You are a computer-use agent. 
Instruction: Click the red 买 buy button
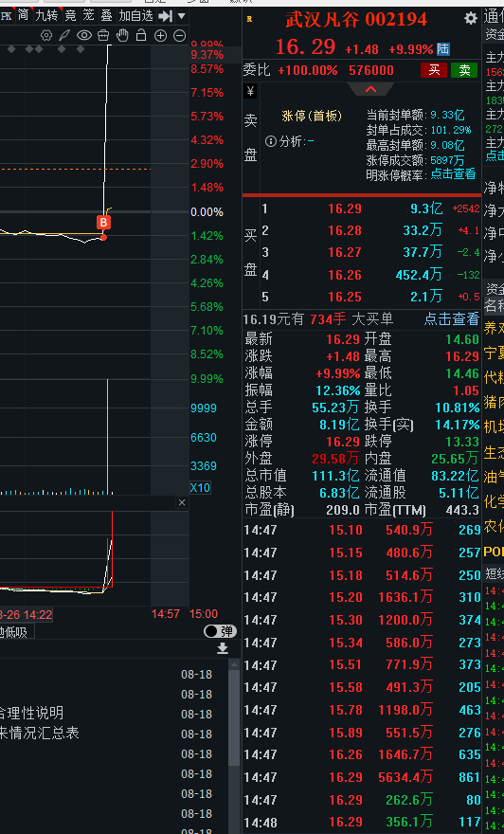tap(434, 70)
